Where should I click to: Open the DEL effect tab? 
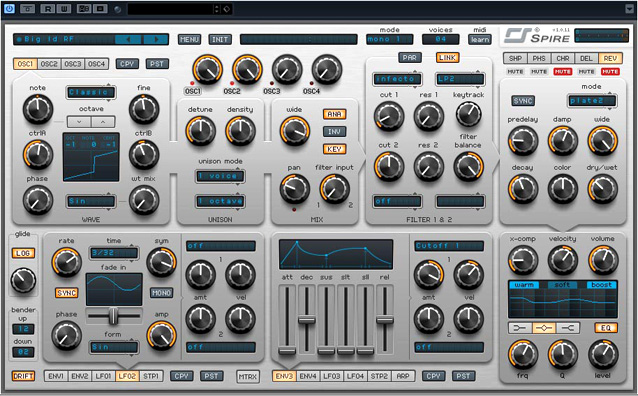point(586,58)
